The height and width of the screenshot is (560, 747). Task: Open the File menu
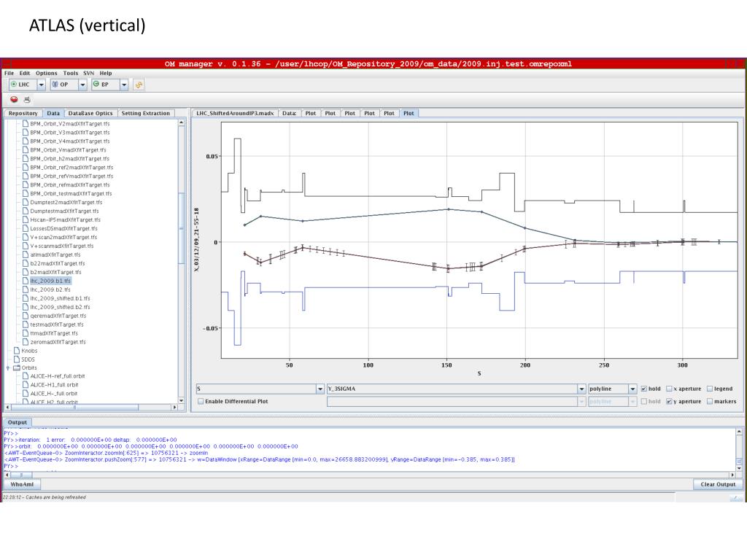(x=9, y=74)
